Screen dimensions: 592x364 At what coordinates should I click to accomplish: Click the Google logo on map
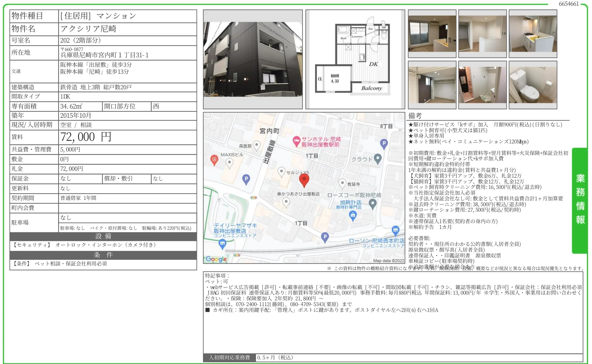(x=217, y=259)
